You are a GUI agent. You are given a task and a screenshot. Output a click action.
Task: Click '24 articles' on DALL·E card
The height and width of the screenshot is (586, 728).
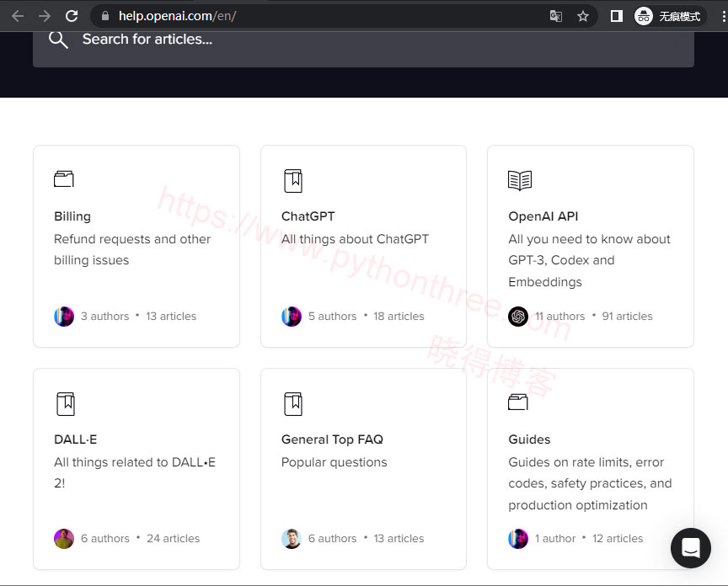click(173, 539)
